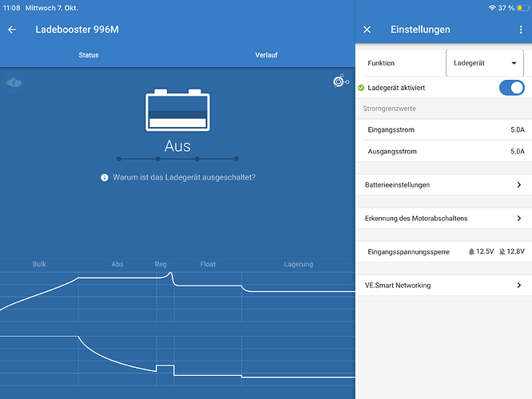Tap the Funktion label
532x399 pixels.
(381, 63)
